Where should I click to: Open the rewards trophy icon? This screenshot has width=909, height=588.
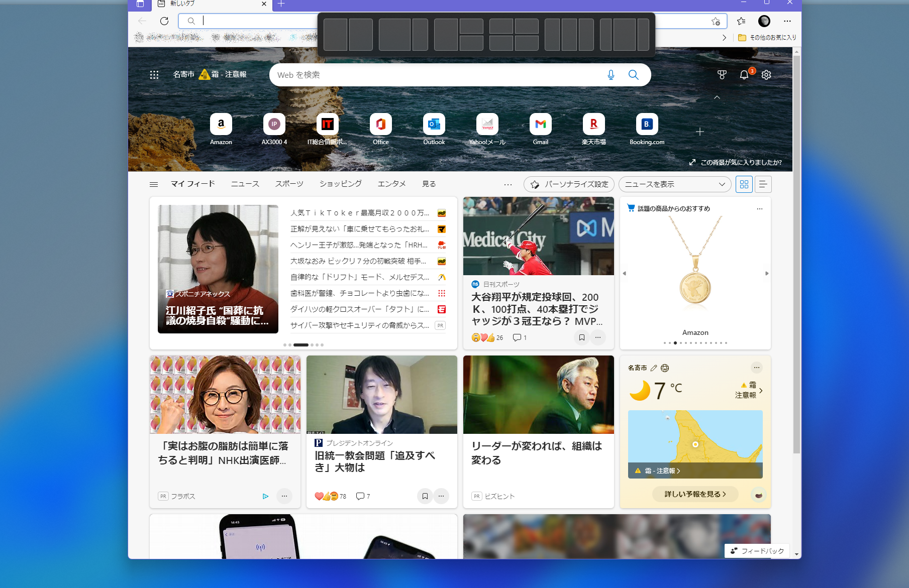click(722, 75)
